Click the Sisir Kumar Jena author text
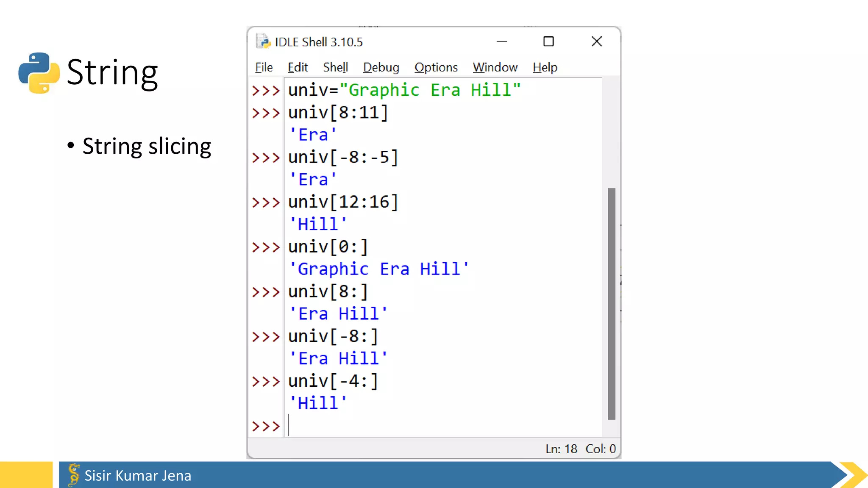The height and width of the screenshot is (488, 868). coord(138,476)
